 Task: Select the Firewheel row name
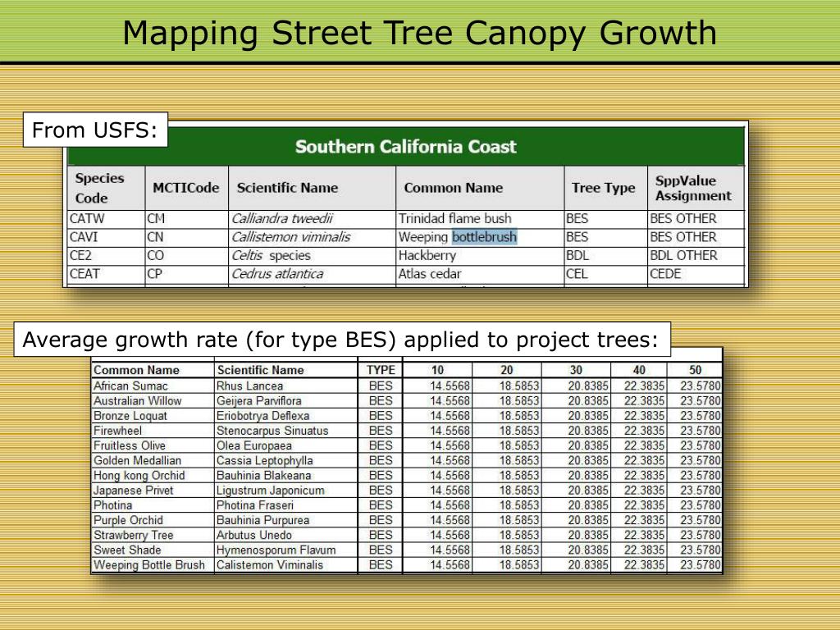click(x=117, y=431)
